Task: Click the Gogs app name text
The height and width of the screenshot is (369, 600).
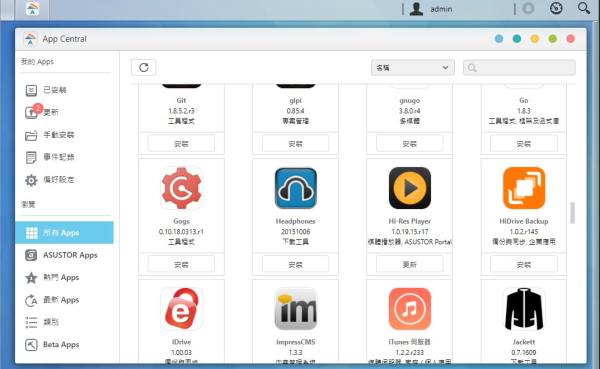Action: (x=181, y=221)
